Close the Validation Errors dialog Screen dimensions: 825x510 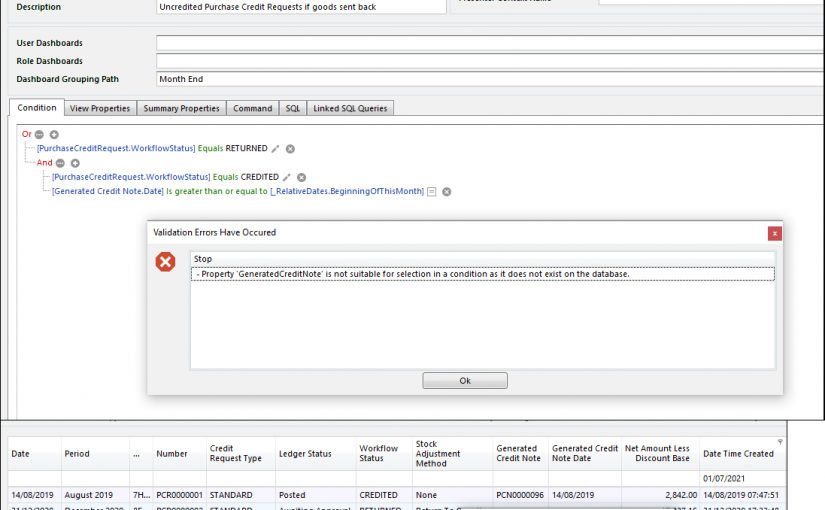click(x=774, y=234)
